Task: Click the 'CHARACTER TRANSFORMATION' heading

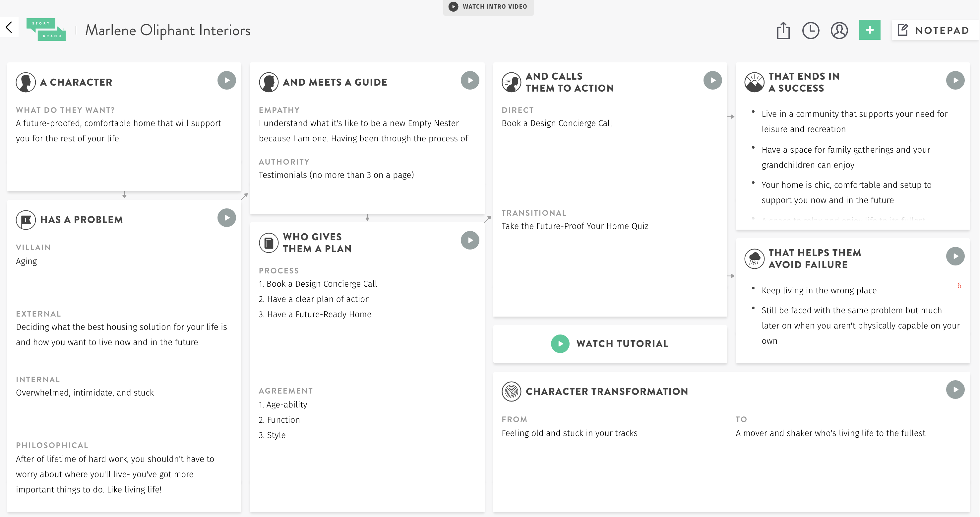Action: pyautogui.click(x=607, y=391)
